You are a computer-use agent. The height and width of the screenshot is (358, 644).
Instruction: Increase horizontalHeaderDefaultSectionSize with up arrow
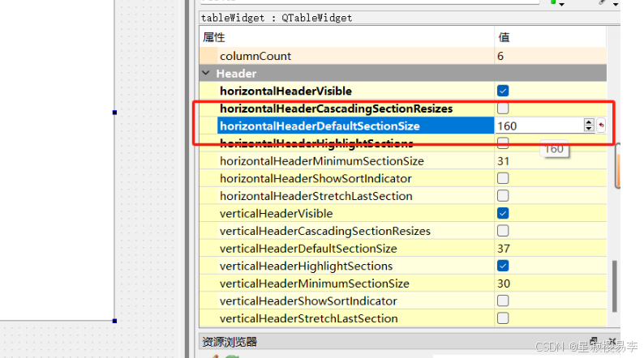click(x=589, y=121)
